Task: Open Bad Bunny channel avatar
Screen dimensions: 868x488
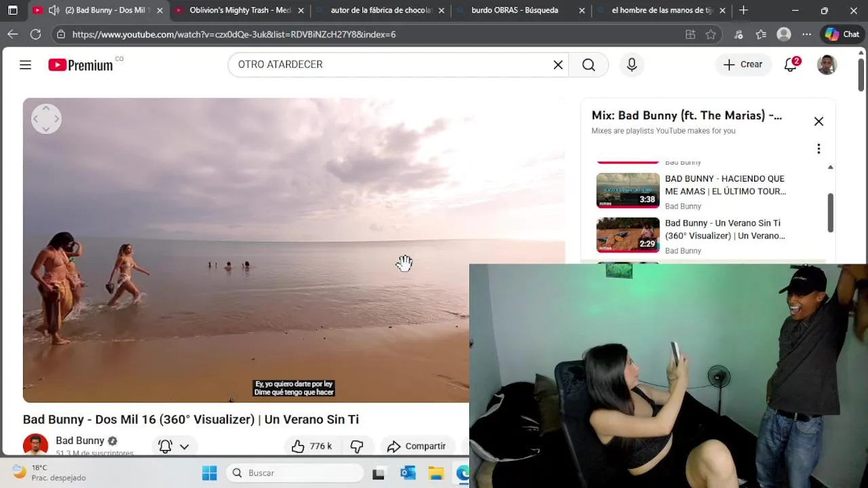Action: (x=35, y=445)
